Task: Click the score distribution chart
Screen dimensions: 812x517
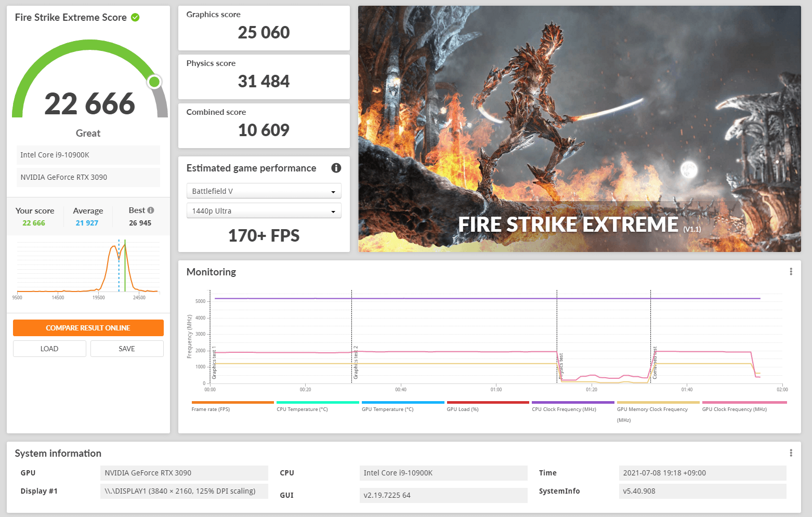Action: tap(88, 269)
